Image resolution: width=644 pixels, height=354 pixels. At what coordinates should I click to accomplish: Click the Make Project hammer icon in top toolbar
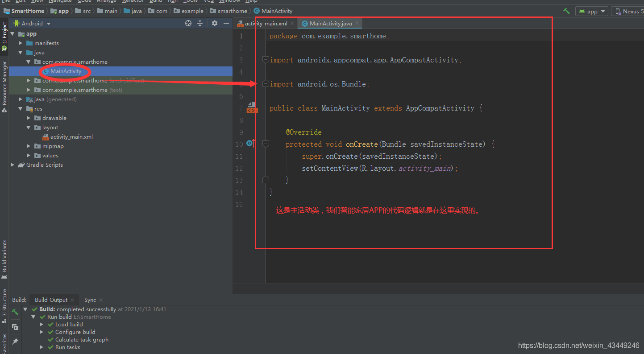566,11
